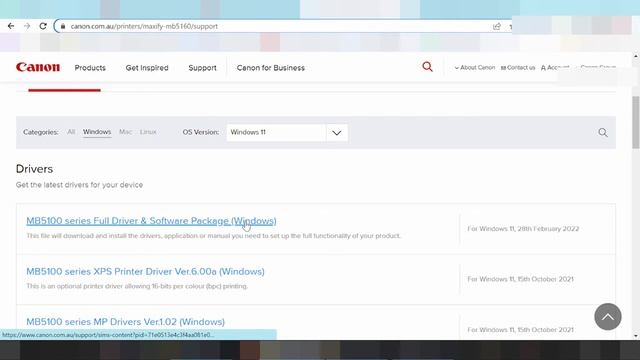Open MB5100 series XPS Printer Driver Ver.6.00a link
Image resolution: width=640 pixels, height=360 pixels.
[x=145, y=271]
